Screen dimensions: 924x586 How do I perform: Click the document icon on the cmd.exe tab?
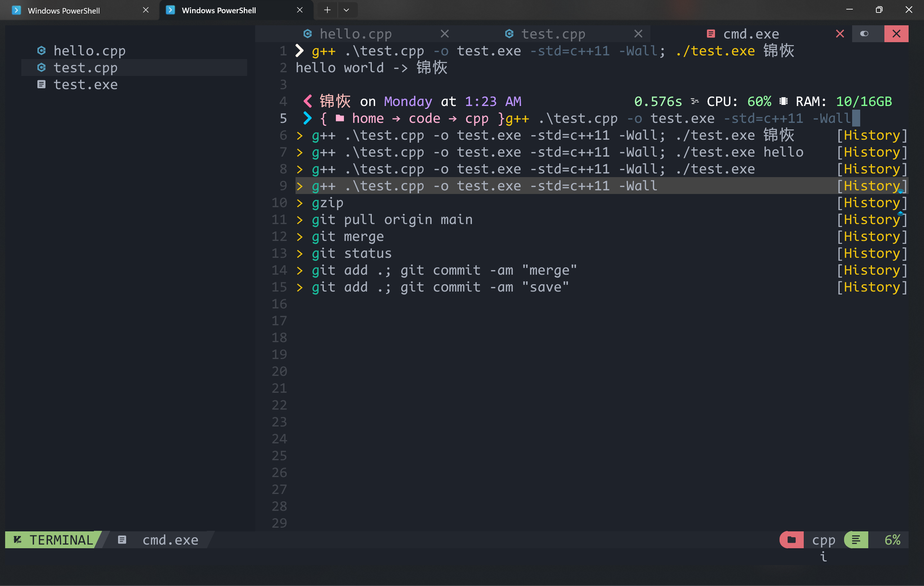tap(711, 33)
